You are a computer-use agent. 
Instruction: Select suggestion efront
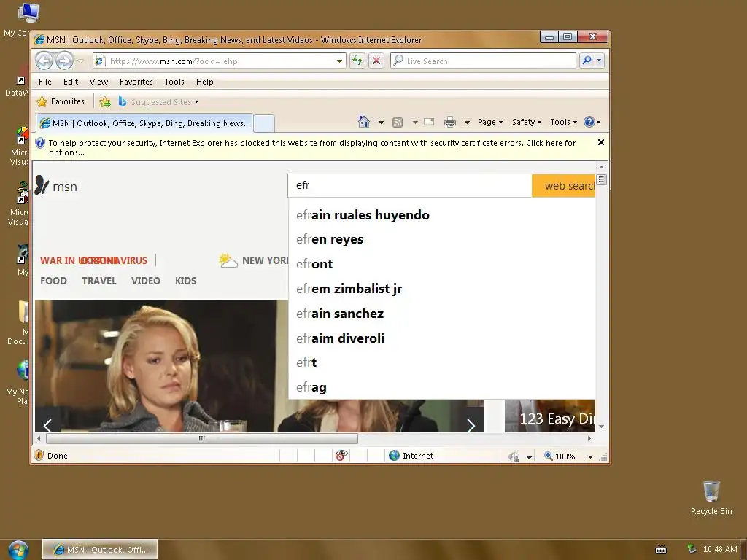[x=442, y=264]
